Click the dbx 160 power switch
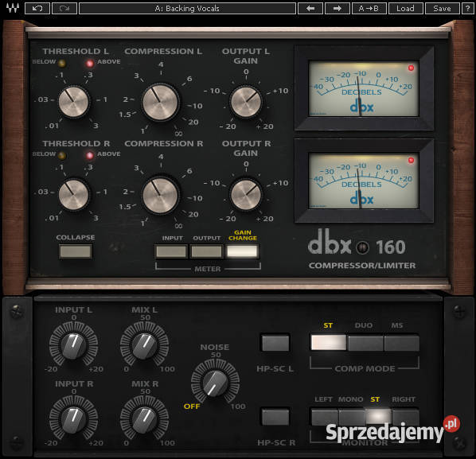The image size is (476, 459). coord(362,247)
